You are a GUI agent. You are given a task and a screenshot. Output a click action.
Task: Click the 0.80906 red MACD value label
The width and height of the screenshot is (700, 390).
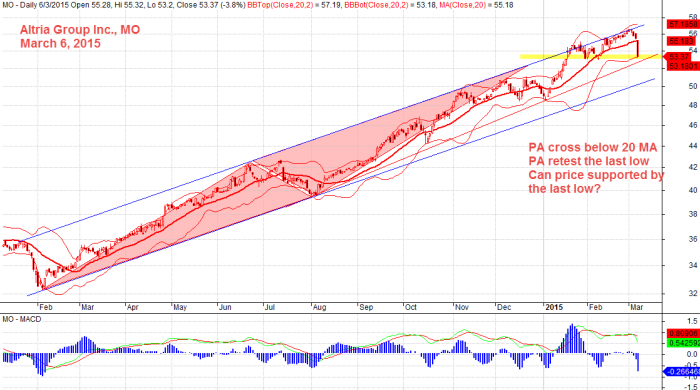683,333
